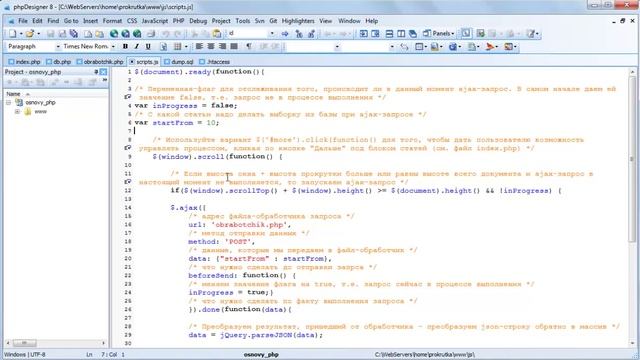Open the JavaScript menu
Screen dimensions: 640x360
point(155,21)
